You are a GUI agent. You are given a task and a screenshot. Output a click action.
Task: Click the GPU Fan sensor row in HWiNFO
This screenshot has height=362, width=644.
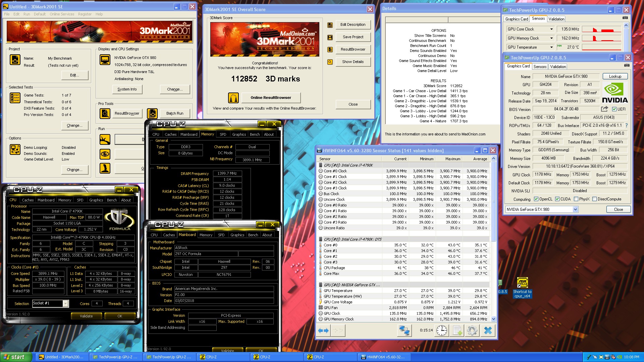click(404, 308)
